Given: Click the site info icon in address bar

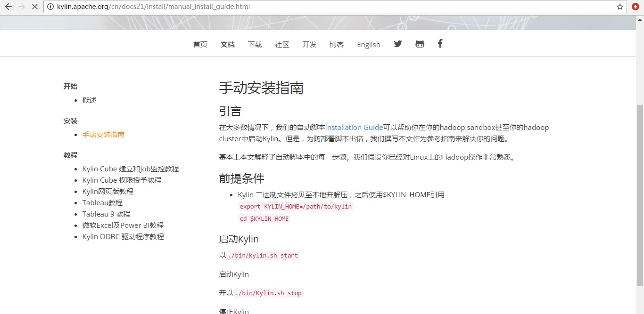Looking at the screenshot, I should 50,7.
